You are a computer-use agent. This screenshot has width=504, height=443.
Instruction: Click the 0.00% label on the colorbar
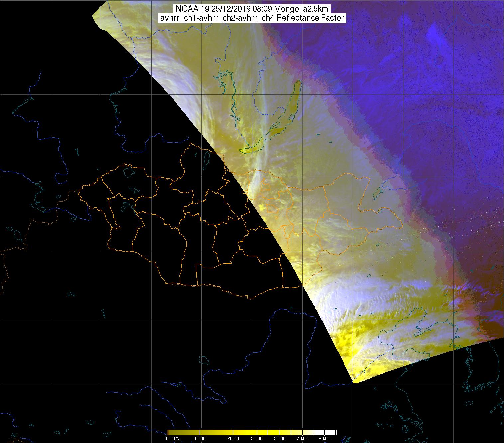coord(172,438)
